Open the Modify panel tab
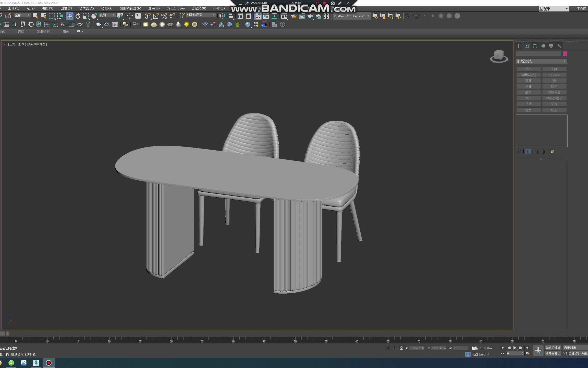Viewport: 588px width, 368px height. point(526,46)
